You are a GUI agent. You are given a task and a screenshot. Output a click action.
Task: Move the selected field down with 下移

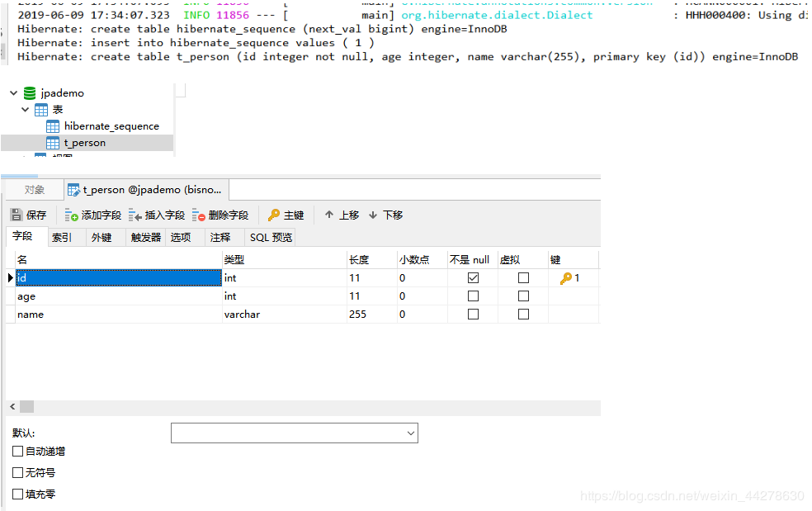click(x=385, y=215)
